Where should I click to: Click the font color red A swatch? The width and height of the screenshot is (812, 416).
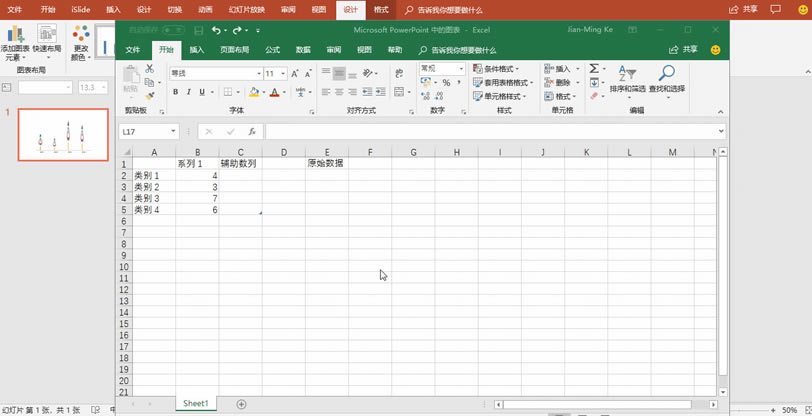(x=272, y=92)
